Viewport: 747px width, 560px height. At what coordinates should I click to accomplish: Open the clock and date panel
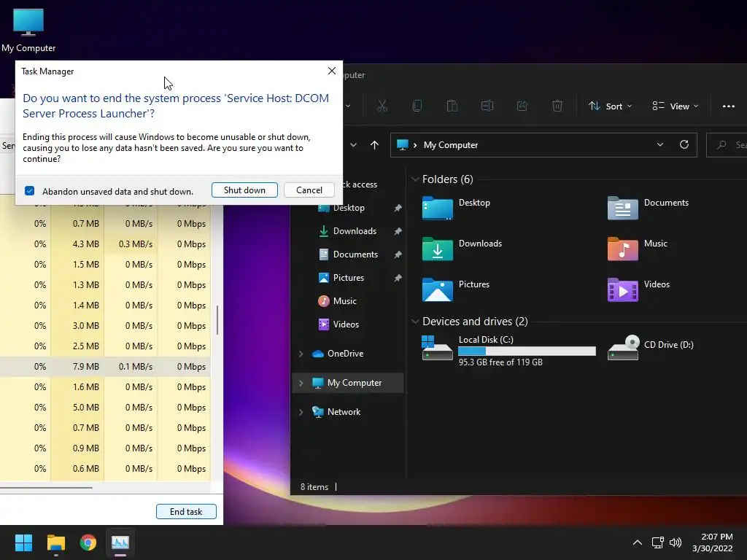coord(713,542)
